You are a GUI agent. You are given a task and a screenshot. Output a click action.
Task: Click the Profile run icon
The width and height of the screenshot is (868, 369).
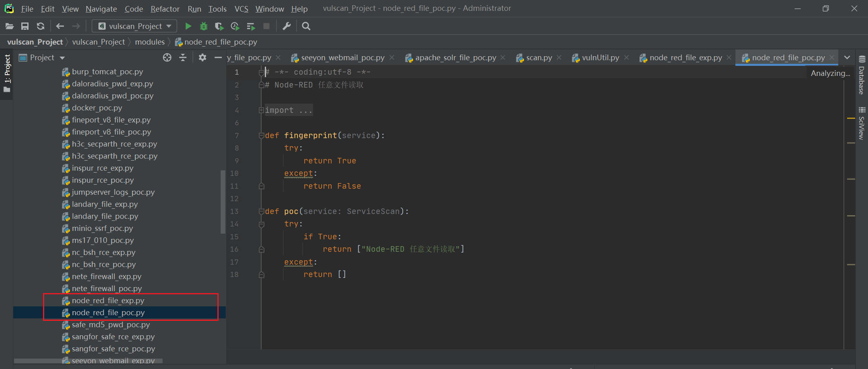(235, 27)
